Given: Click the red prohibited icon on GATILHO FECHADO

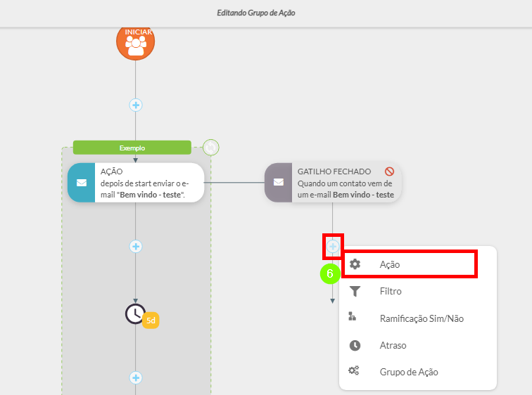Looking at the screenshot, I should [389, 171].
